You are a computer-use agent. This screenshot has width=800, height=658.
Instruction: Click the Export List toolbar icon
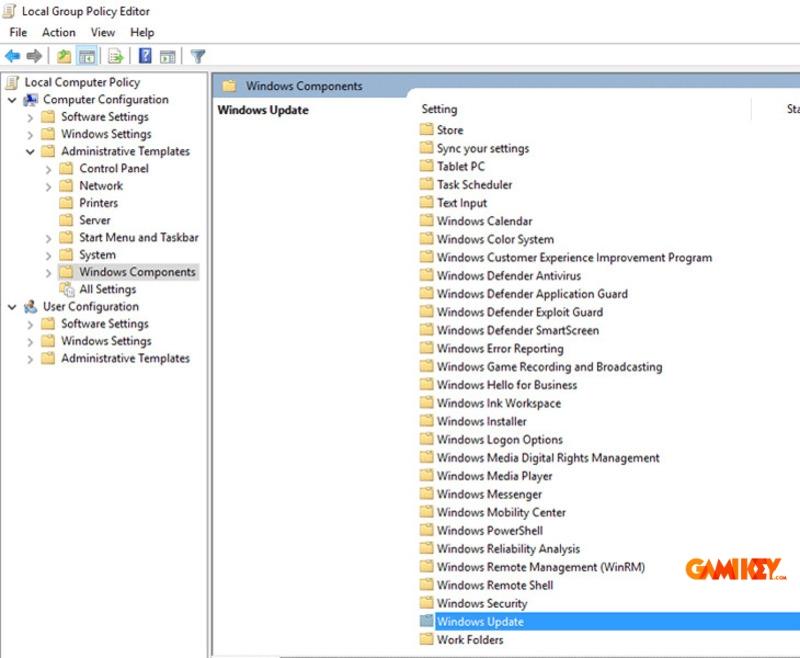coord(116,56)
